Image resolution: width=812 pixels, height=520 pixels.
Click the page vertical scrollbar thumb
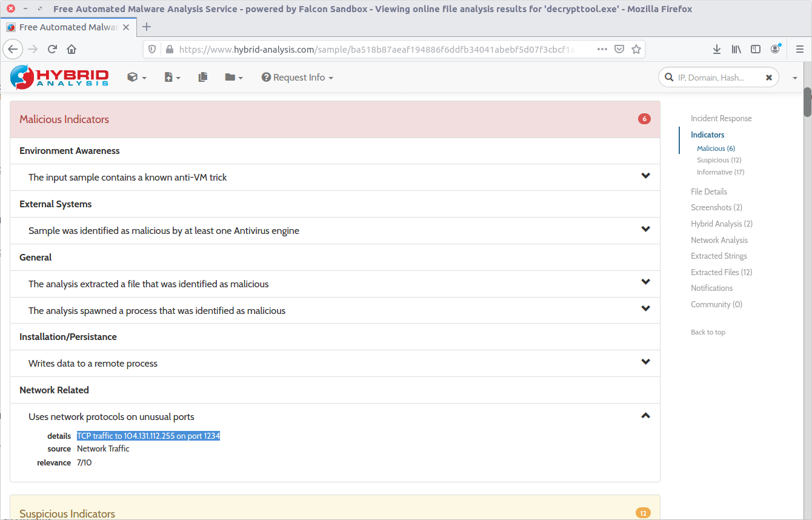tap(807, 102)
